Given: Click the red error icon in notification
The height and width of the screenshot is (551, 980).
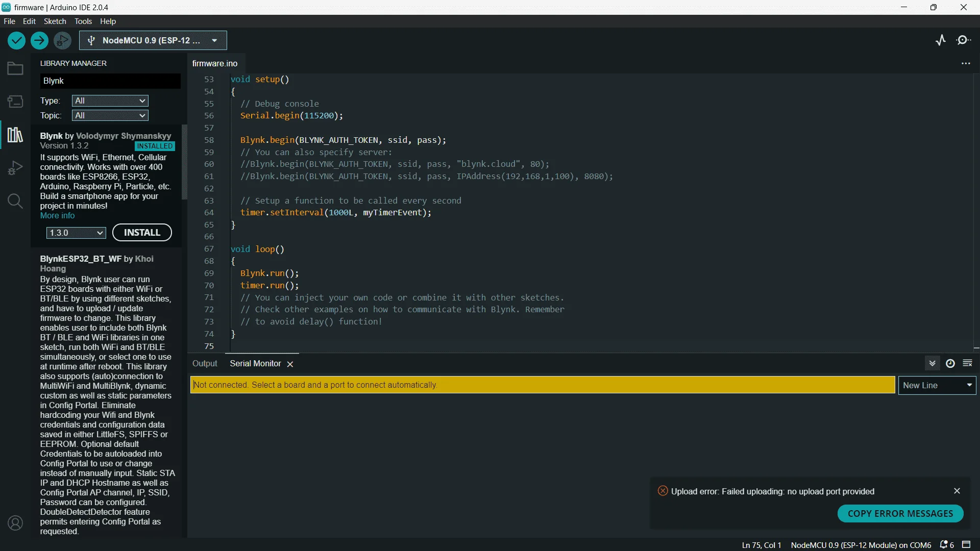Looking at the screenshot, I should 663,491.
